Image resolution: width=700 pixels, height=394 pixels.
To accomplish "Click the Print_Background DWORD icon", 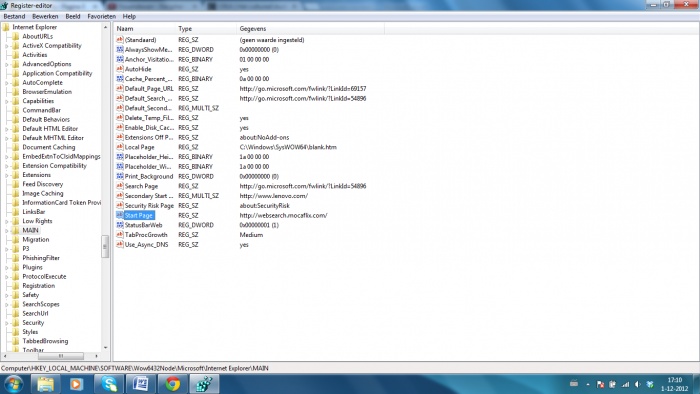I will pos(120,176).
